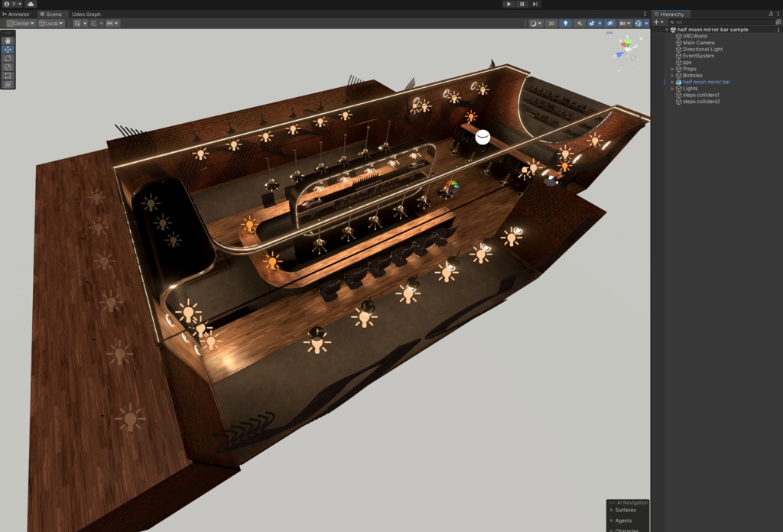Expand the Bottoles group
The height and width of the screenshot is (532, 783).
point(672,76)
